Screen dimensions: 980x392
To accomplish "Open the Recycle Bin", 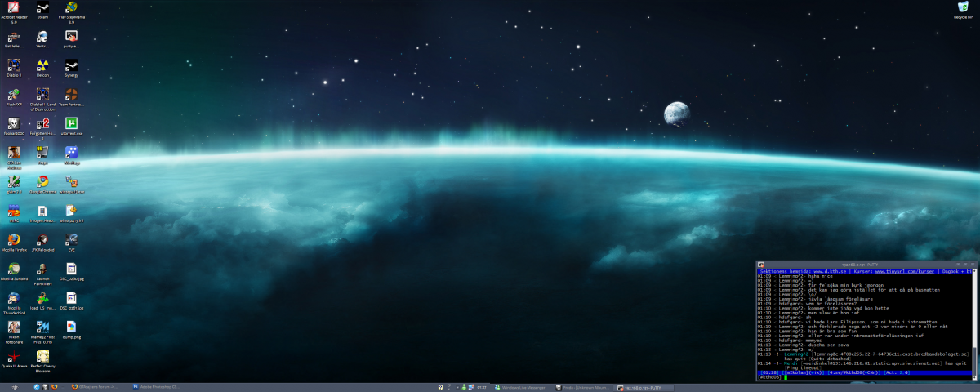I will tap(962, 8).
